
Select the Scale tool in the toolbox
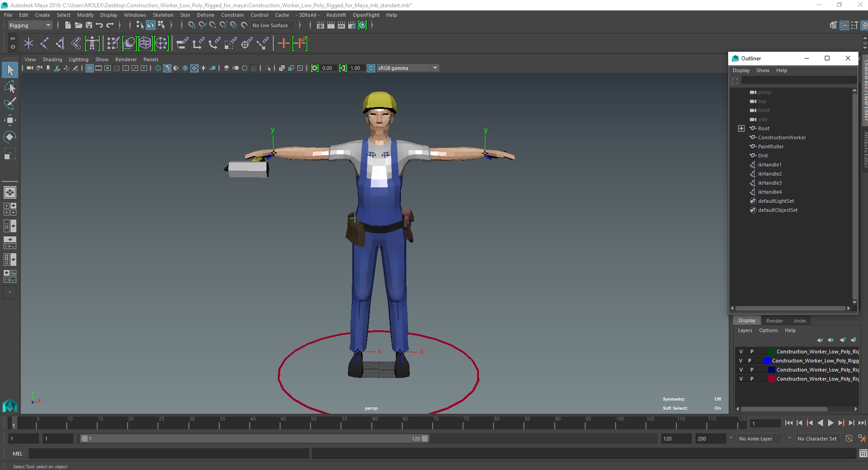coord(10,154)
